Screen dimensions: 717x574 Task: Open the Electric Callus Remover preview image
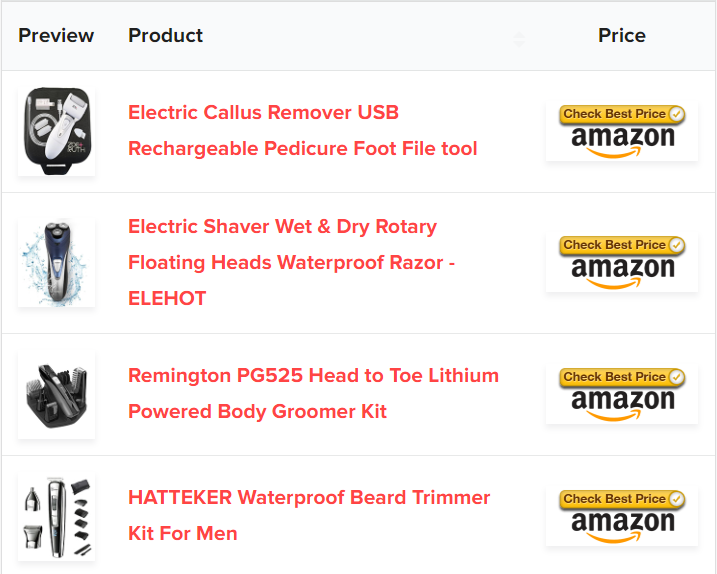point(57,131)
